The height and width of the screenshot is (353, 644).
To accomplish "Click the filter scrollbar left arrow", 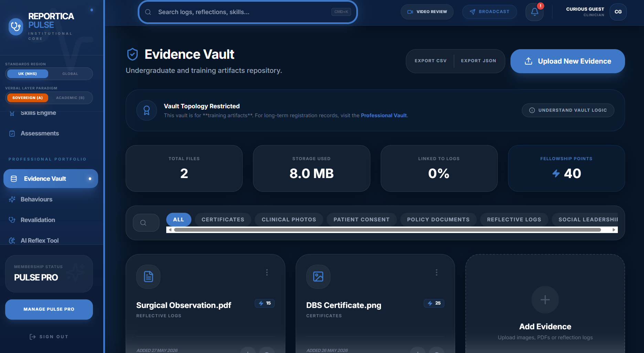I will (170, 230).
